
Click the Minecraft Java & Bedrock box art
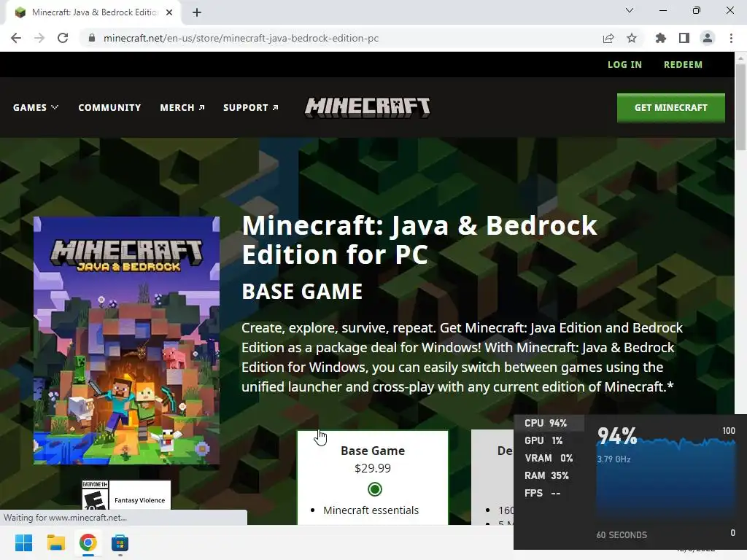point(127,340)
